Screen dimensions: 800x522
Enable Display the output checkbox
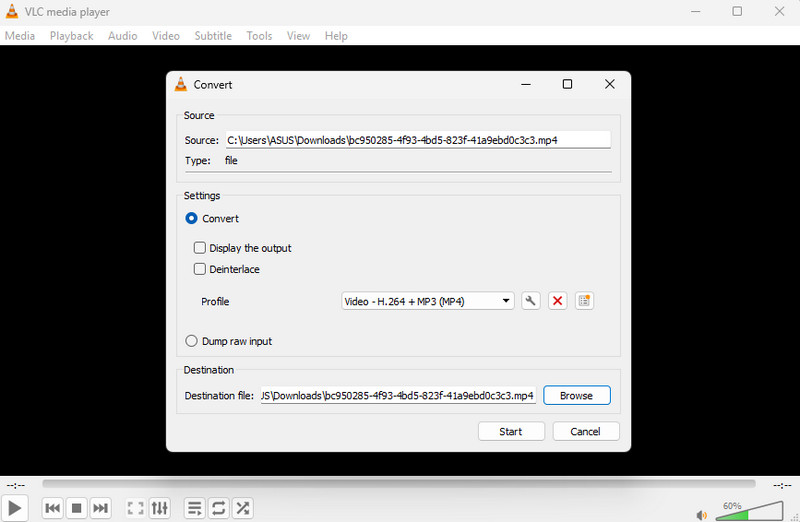tap(199, 248)
